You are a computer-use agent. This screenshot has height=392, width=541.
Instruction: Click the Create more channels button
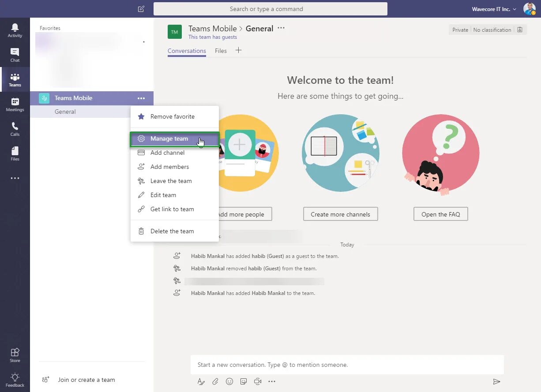pos(340,214)
